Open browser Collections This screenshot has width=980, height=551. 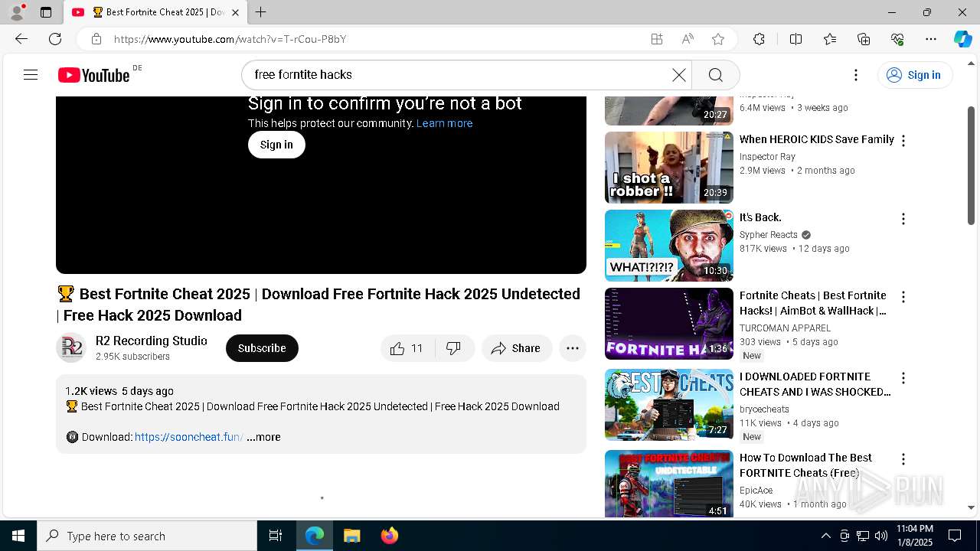[x=864, y=39]
